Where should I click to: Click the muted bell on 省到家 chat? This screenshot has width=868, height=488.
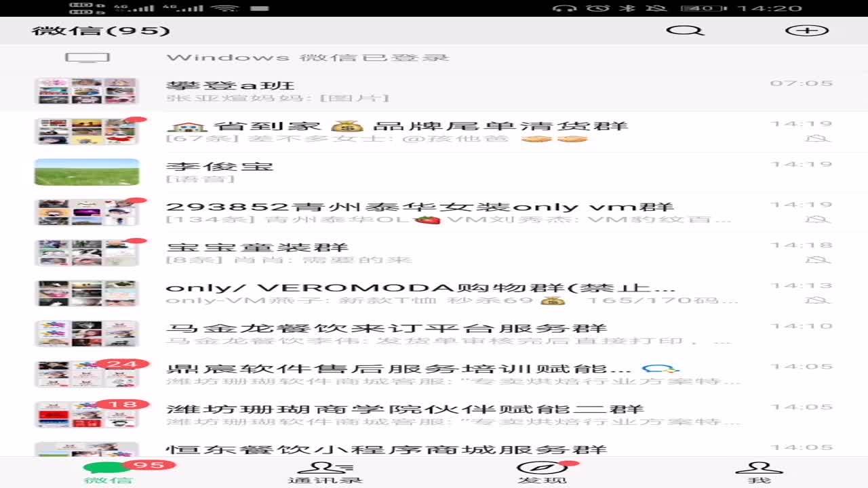tap(818, 138)
